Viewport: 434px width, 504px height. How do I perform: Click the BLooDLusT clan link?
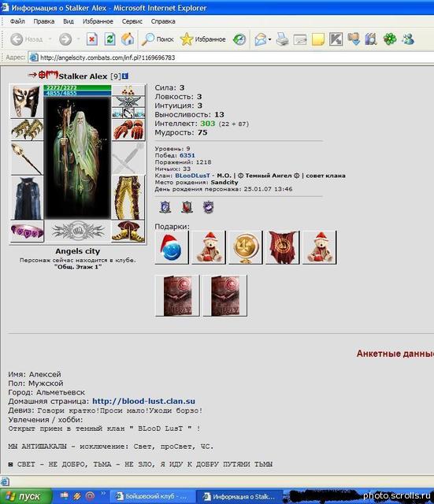pyautogui.click(x=192, y=176)
